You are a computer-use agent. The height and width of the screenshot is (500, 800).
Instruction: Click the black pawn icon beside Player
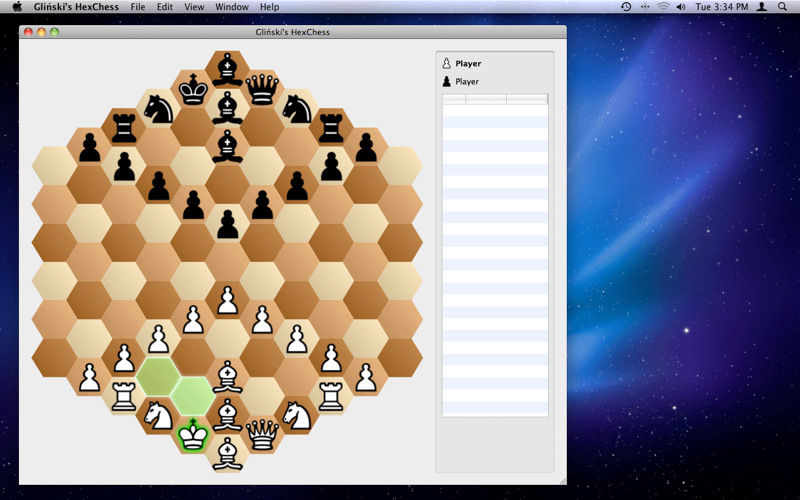pos(446,81)
